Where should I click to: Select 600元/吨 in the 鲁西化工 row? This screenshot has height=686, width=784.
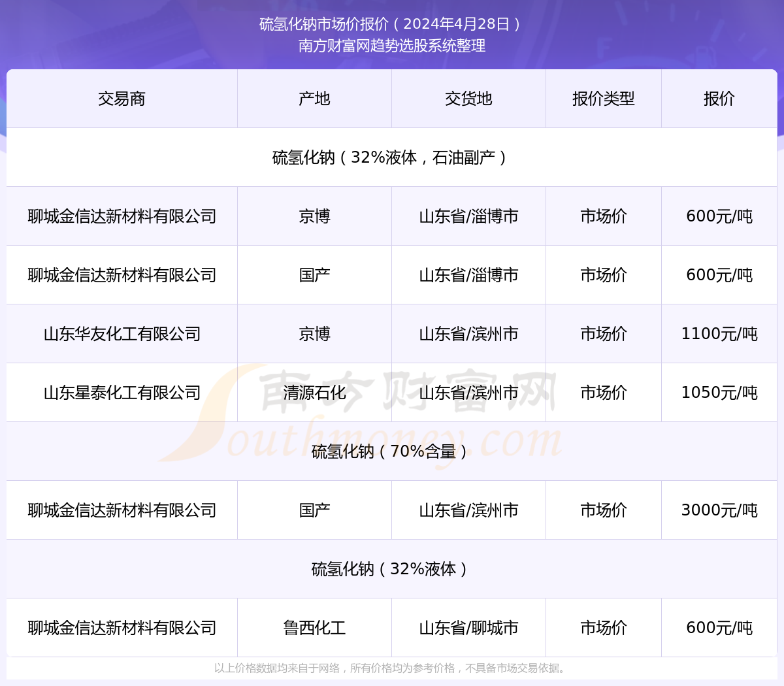719,628
